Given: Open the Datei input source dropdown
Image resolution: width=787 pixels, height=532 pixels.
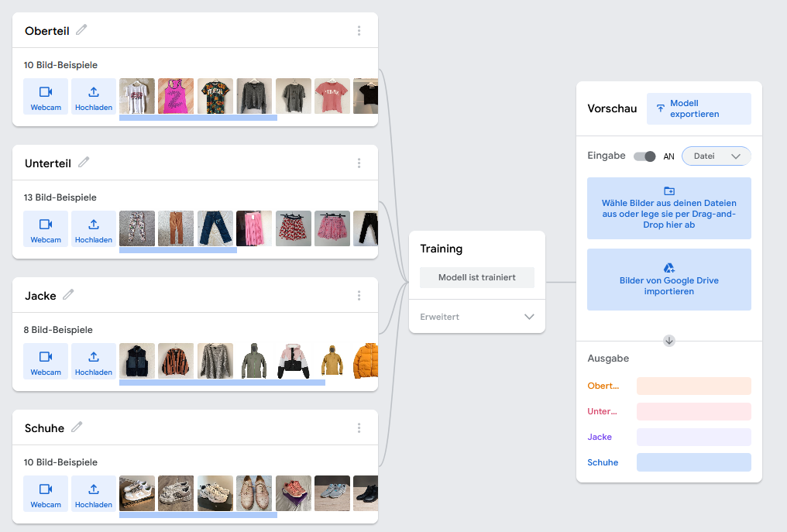Looking at the screenshot, I should pos(717,156).
